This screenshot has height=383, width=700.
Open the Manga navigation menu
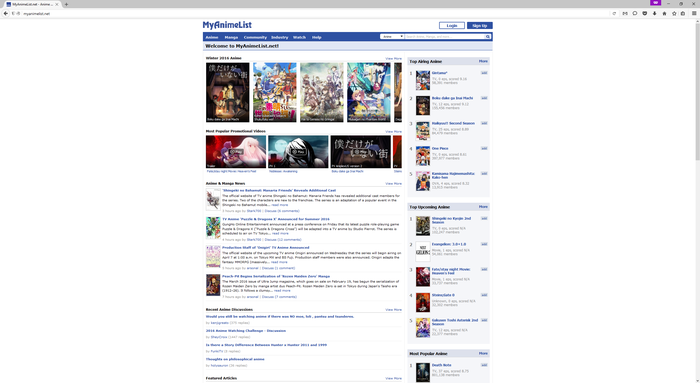[231, 37]
